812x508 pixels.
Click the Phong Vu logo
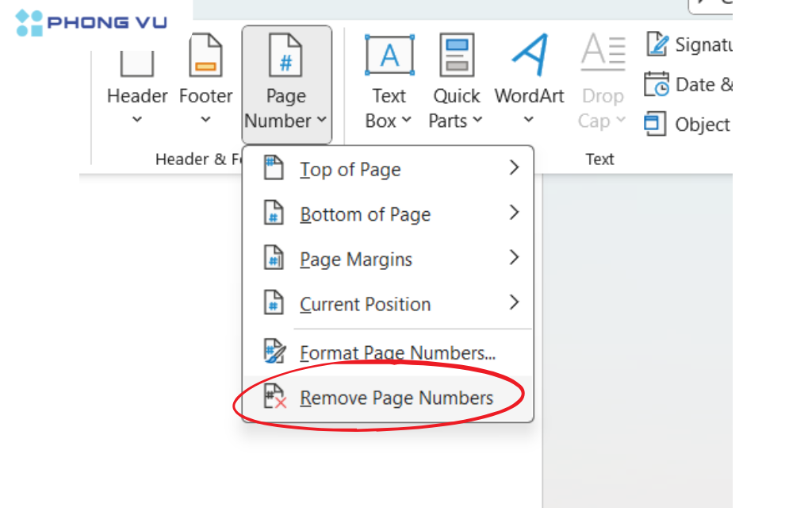87,22
